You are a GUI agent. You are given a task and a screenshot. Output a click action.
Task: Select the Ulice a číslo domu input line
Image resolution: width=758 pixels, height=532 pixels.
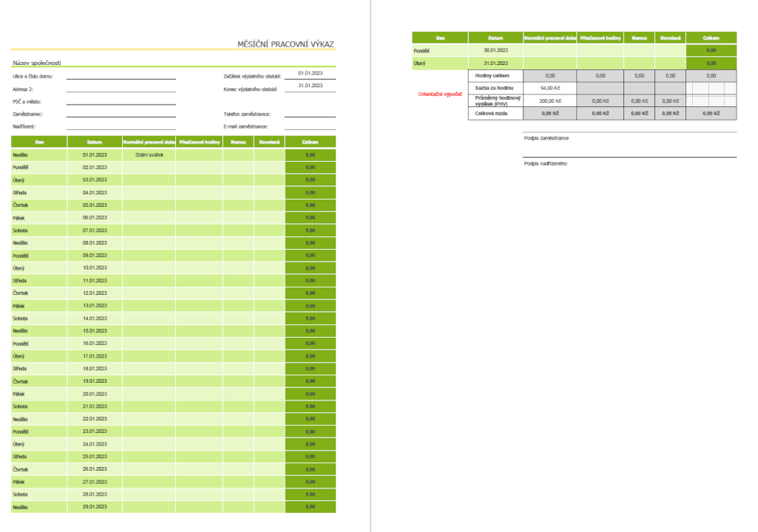(121, 75)
